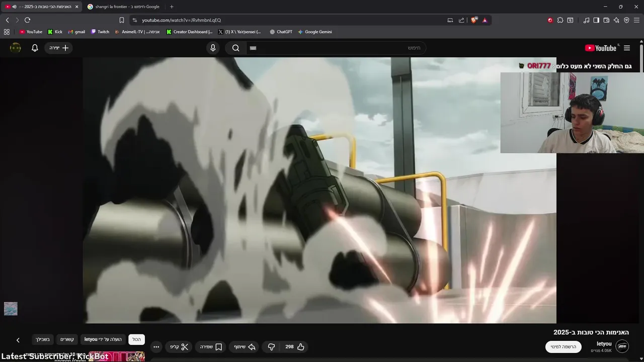Screen dimensions: 644x362
Task: Switch to the shangri la frontier Google tab
Action: [x=124, y=7]
